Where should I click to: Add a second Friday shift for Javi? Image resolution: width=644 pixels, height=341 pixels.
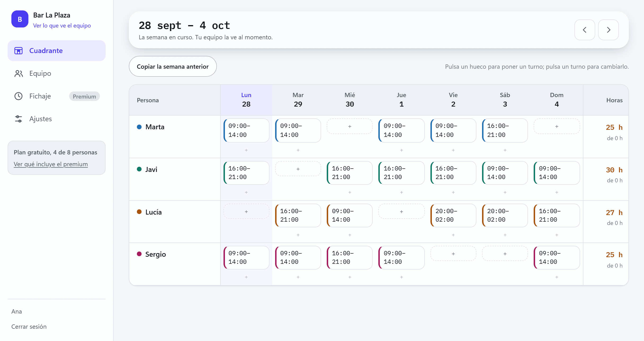tap(453, 192)
